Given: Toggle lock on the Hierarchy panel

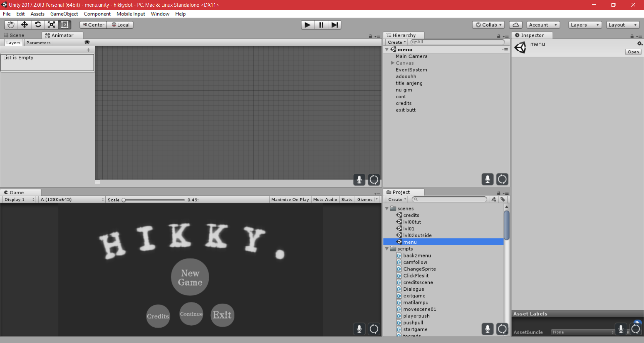Looking at the screenshot, I should (x=498, y=36).
